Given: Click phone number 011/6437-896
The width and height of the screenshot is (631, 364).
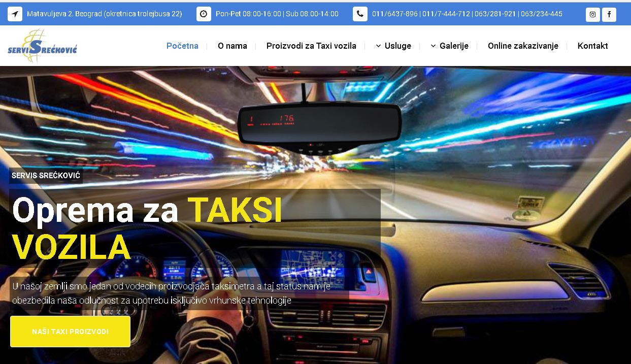Looking at the screenshot, I should pyautogui.click(x=395, y=14).
